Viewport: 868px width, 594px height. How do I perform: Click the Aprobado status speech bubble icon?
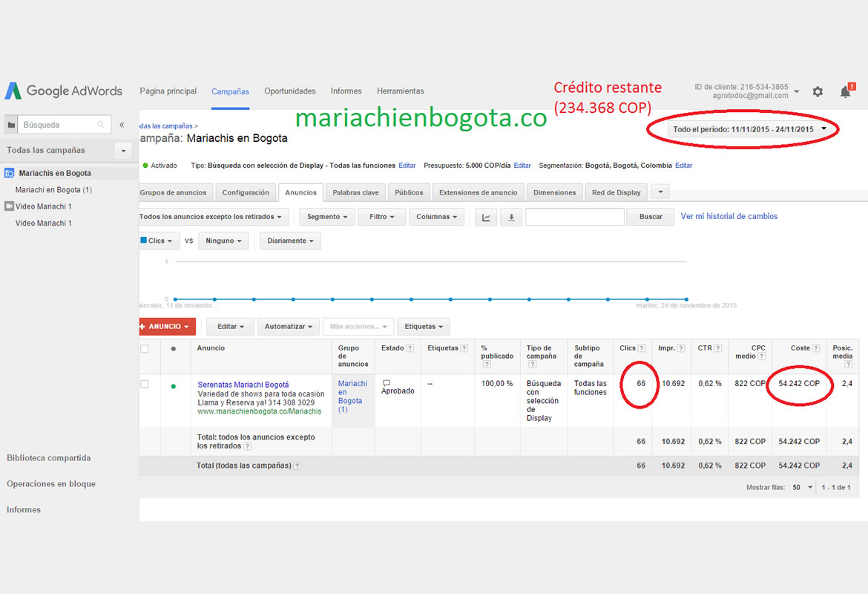(x=387, y=383)
